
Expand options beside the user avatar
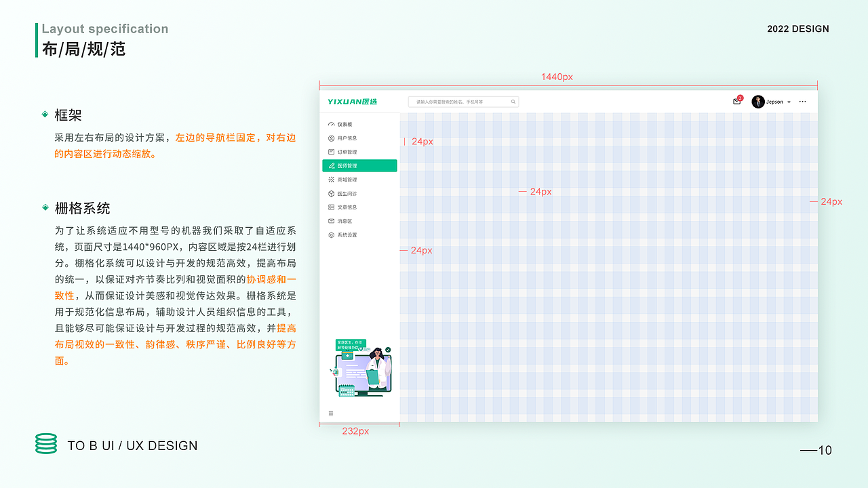pos(789,102)
